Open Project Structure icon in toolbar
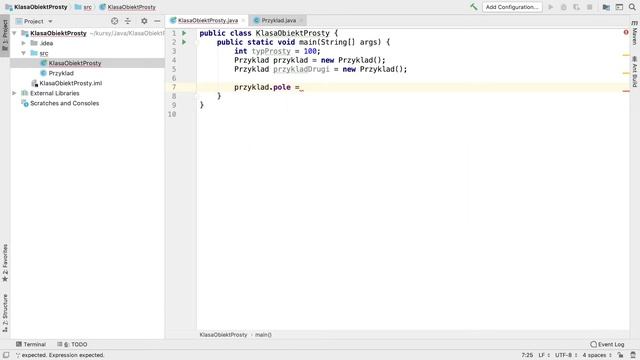This screenshot has width=640, height=360. tap(606, 7)
